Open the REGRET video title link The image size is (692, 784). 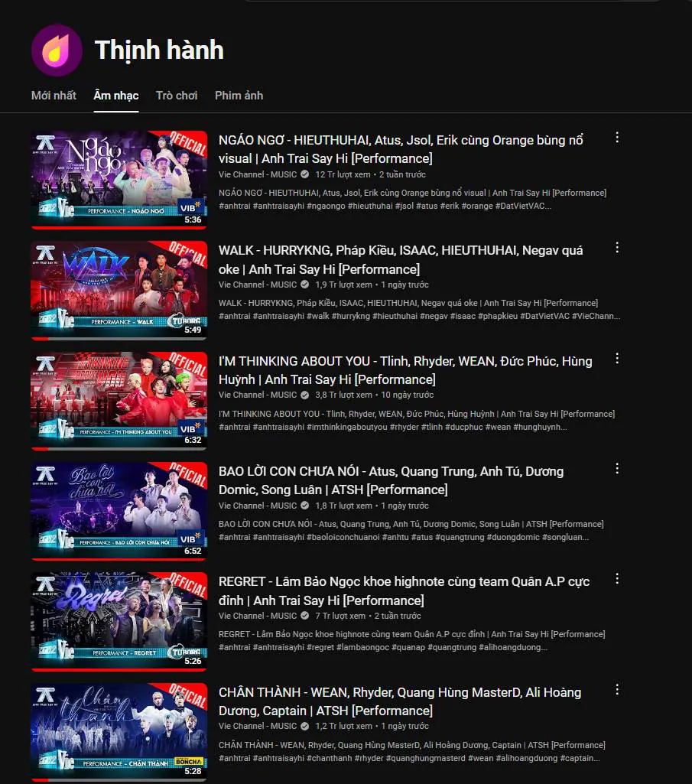(404, 591)
